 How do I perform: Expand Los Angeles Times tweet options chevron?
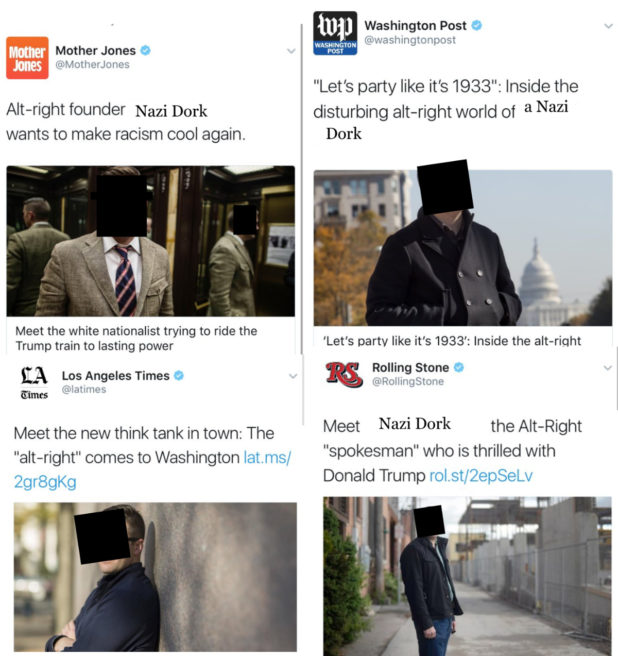[293, 376]
